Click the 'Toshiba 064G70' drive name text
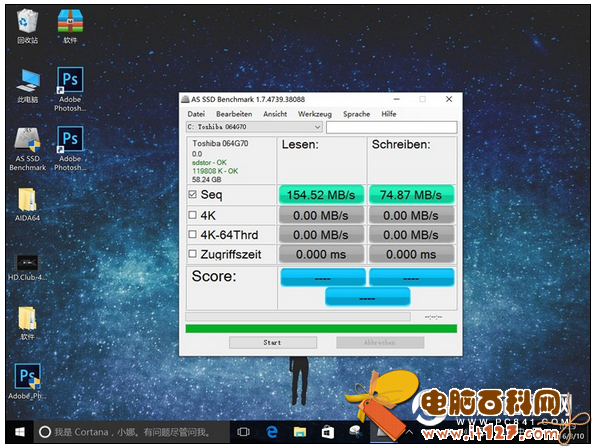Viewport: 592px width, 446px height. point(220,144)
